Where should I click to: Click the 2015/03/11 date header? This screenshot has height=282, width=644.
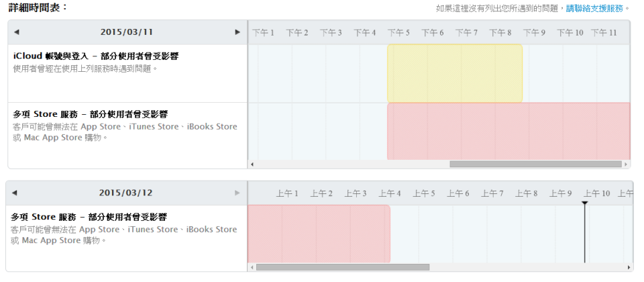point(127,32)
